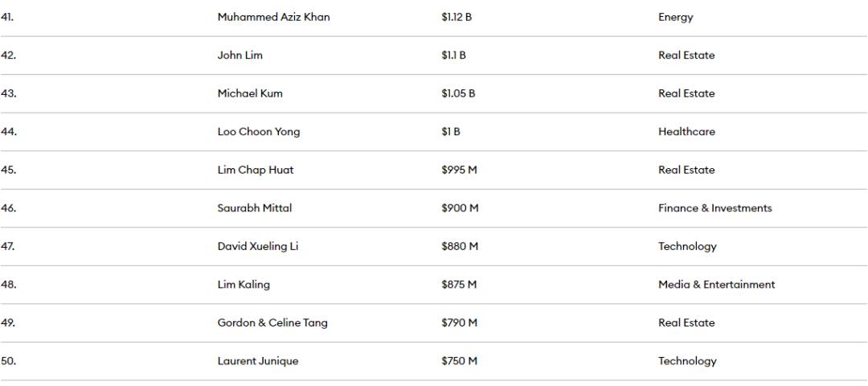Select Lim Chap Huat's name
The width and height of the screenshot is (868, 386).
[x=256, y=170]
